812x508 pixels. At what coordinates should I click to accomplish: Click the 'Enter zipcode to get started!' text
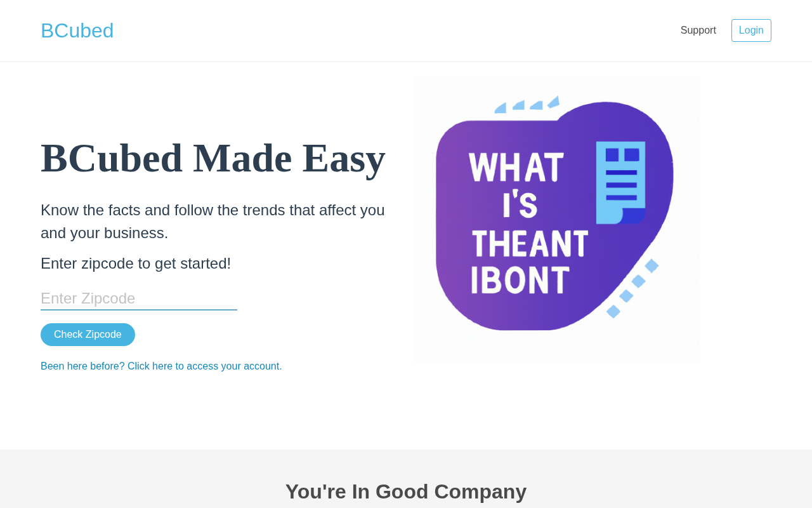(136, 264)
